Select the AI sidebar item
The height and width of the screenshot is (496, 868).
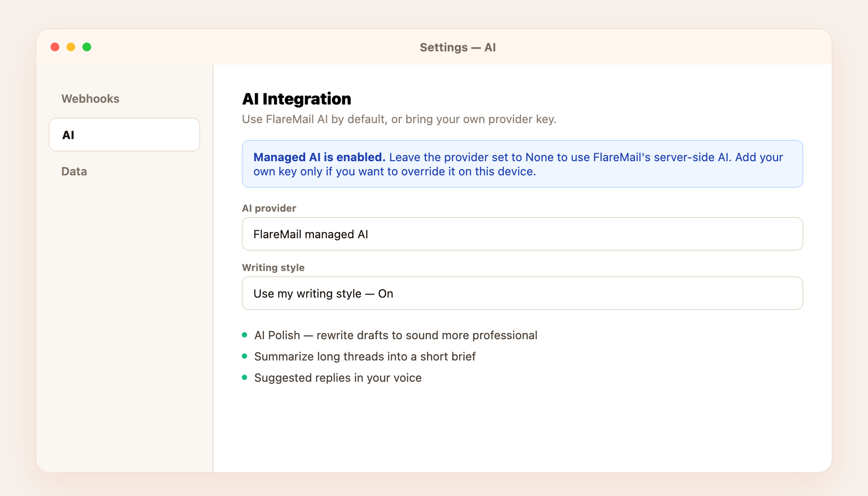pyautogui.click(x=124, y=135)
